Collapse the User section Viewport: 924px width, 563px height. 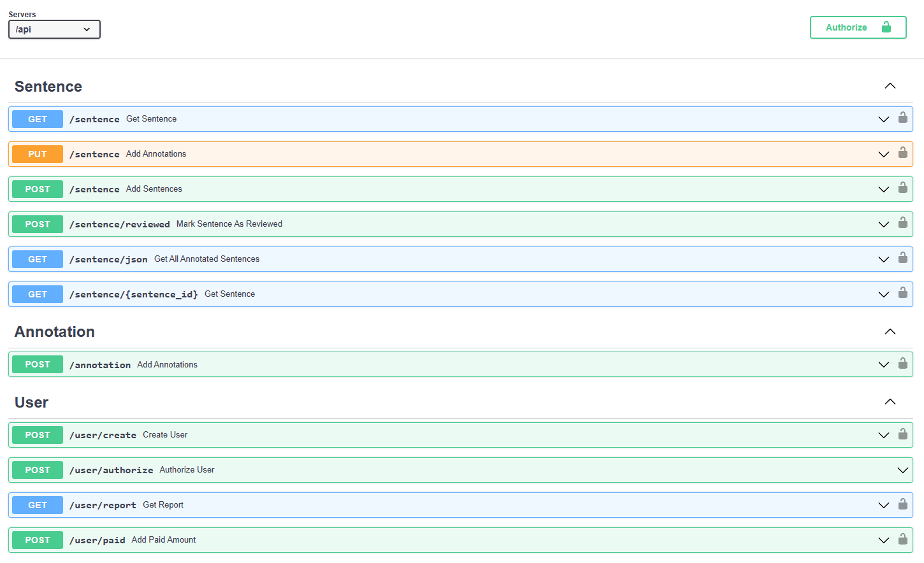coord(890,402)
